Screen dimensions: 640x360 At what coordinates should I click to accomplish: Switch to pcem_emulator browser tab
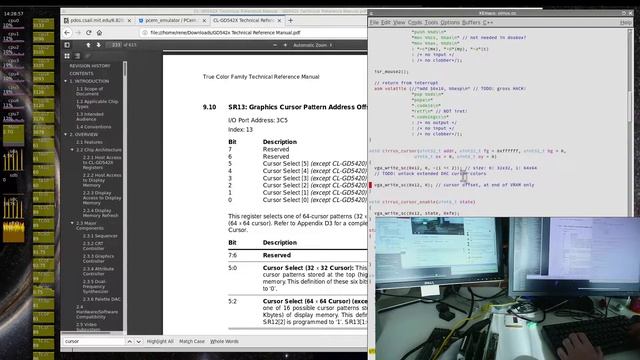[172, 20]
